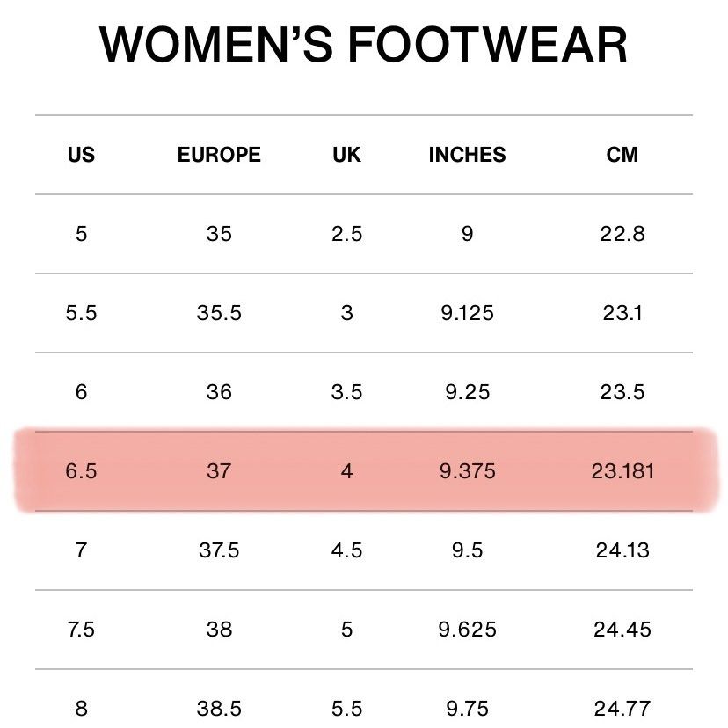The width and height of the screenshot is (728, 728).
Task: Click the 23.181 CM value
Action: [x=622, y=471]
